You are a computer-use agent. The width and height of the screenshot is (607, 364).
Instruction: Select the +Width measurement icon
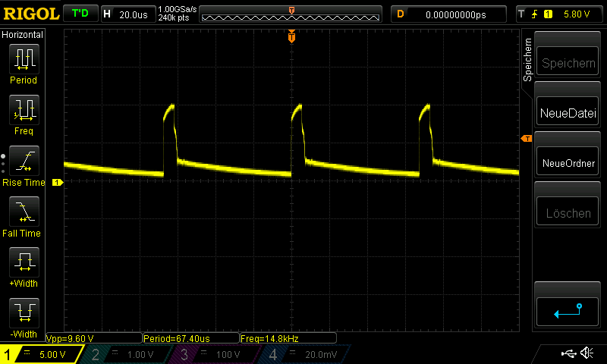(24, 262)
